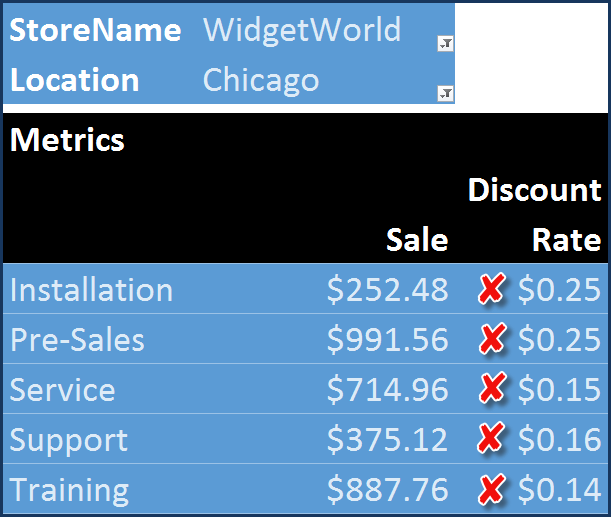Click the red X icon in Training row

(x=491, y=490)
